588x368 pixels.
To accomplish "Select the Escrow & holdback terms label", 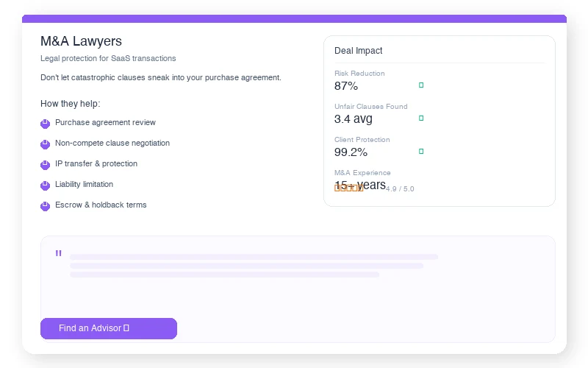I will tap(101, 205).
